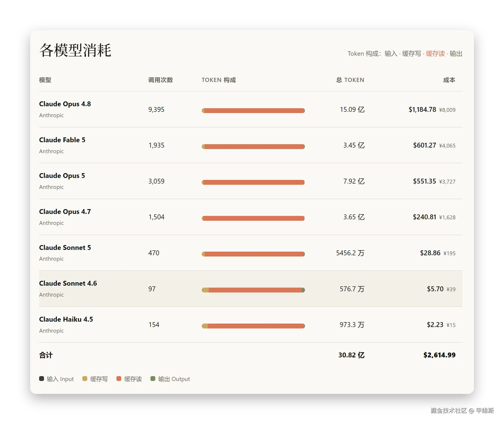Image resolution: width=504 pixels, height=424 pixels.
Task: Click the token bar for Claude Opus 5
Action: tap(253, 182)
